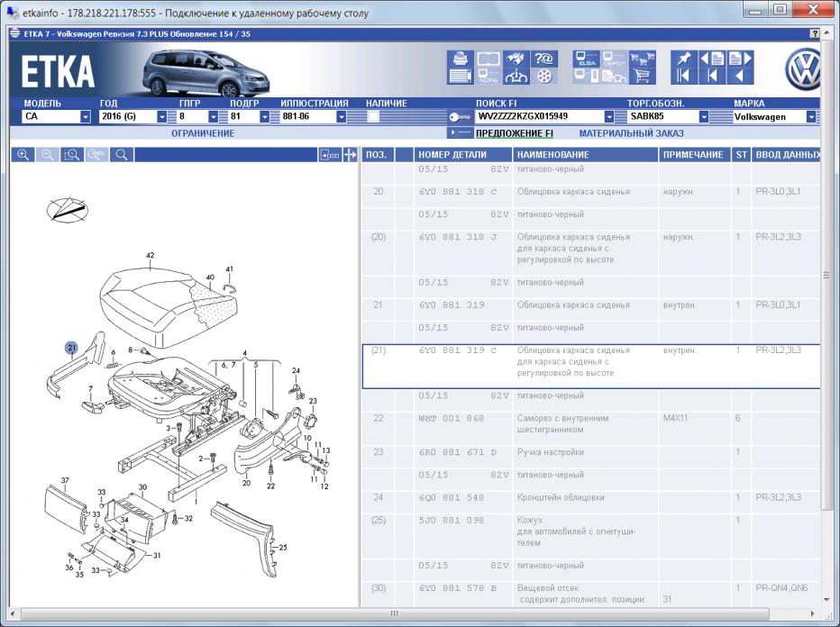
Task: Open the Марка dropdown showing Volkswagen
Action: tap(774, 116)
